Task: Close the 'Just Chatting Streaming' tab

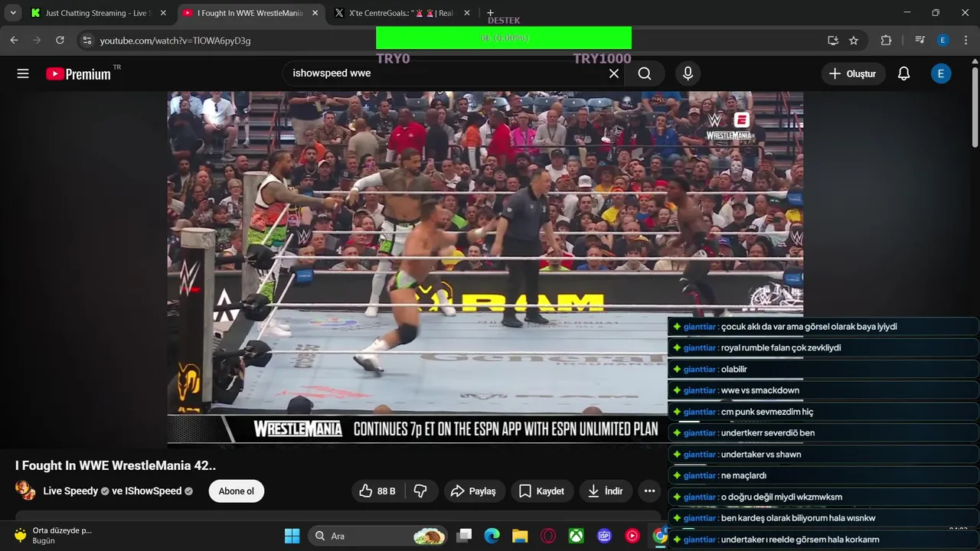Action: (x=162, y=13)
